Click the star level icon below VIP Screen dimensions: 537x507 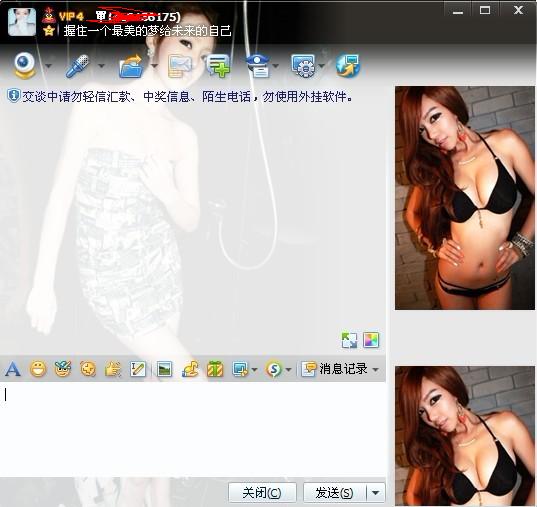pyautogui.click(x=49, y=31)
